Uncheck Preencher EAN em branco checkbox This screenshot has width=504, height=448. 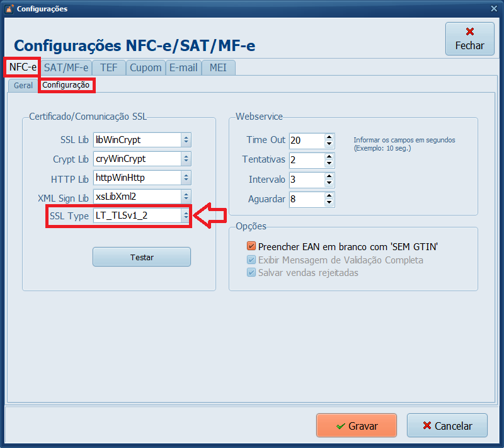[x=251, y=246]
